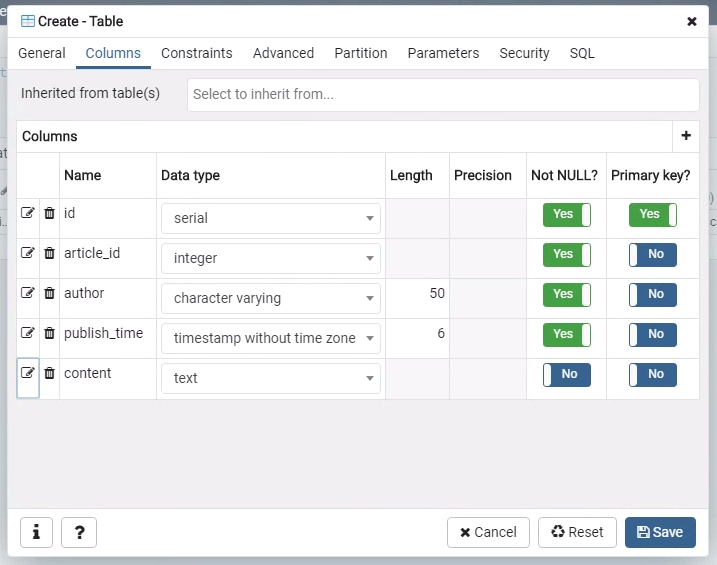
Task: Open the question mark help button
Action: [79, 532]
